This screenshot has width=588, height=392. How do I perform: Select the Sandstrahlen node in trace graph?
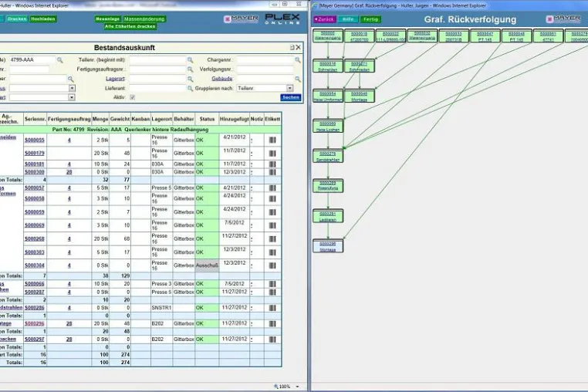pyautogui.click(x=328, y=156)
